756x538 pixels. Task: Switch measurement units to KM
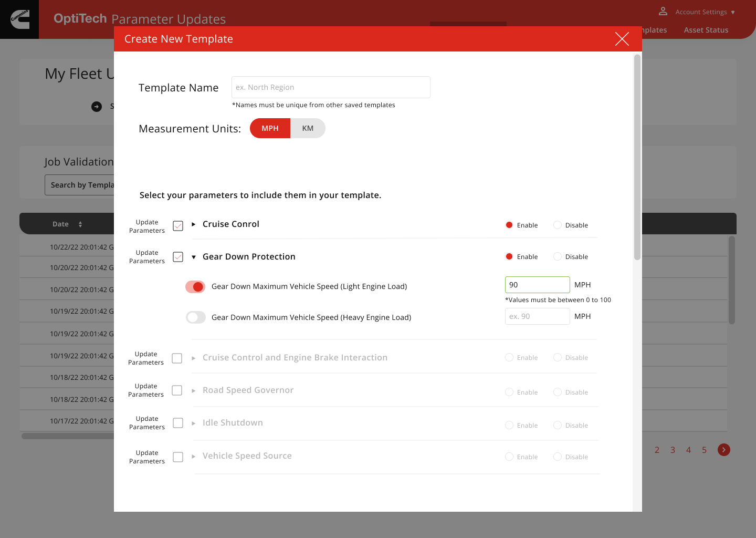[x=308, y=128]
